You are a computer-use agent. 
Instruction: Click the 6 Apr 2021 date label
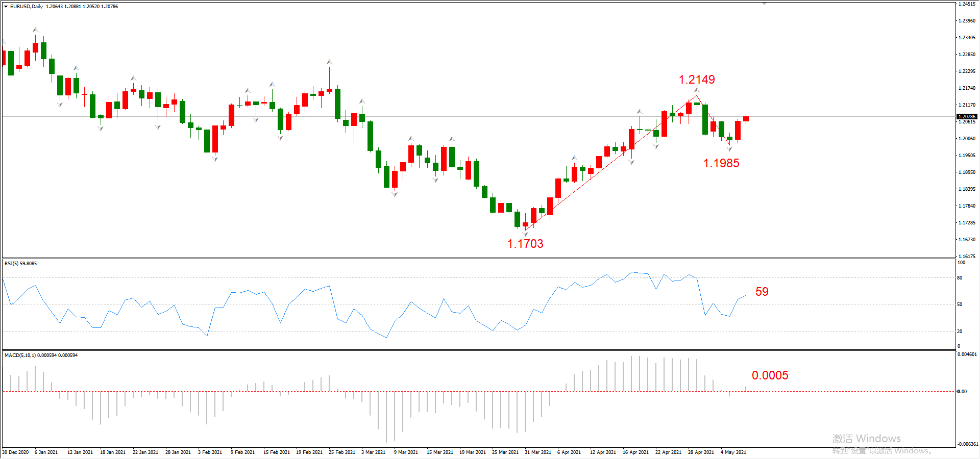click(x=569, y=452)
